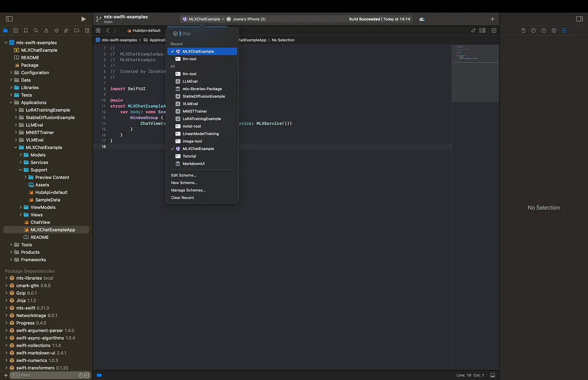588x380 pixels.
Task: Choose run destination Joana's iPhone (2)
Action: click(246, 19)
